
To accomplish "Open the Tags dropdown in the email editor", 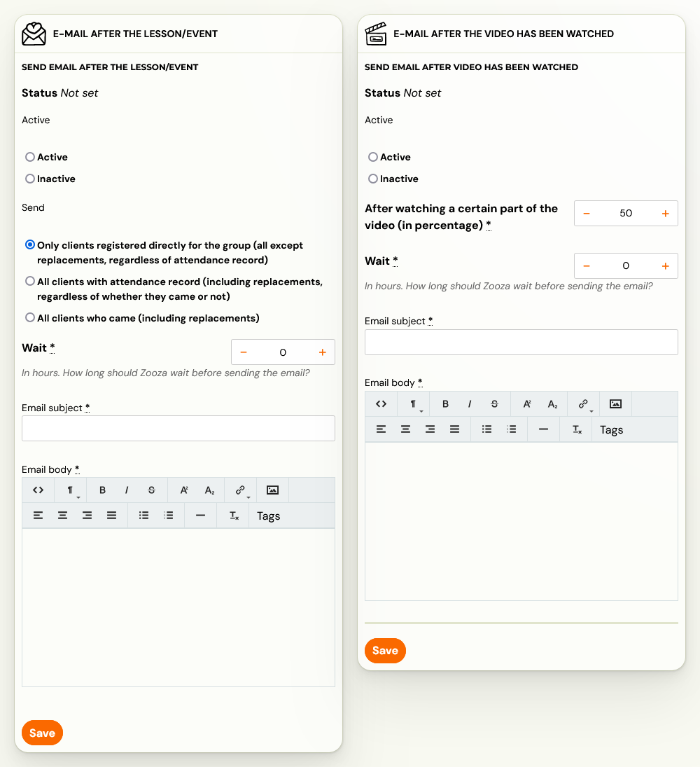I will pos(268,515).
